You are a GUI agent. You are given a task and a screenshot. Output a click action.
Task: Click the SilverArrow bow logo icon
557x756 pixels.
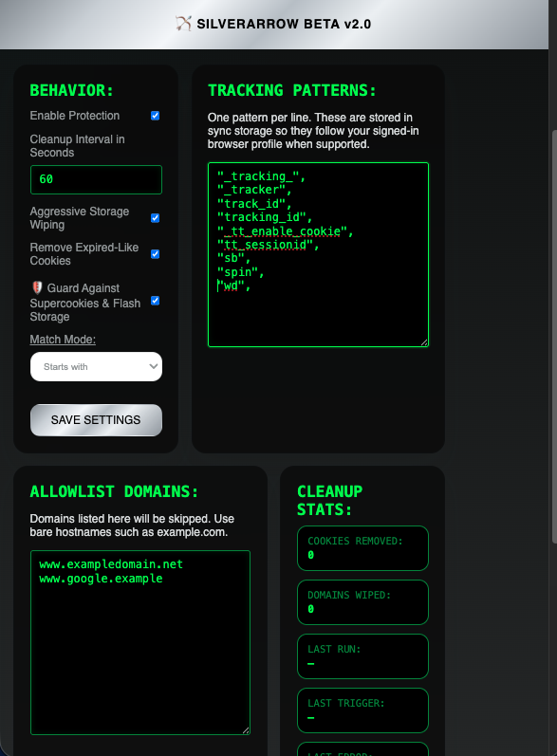[183, 23]
